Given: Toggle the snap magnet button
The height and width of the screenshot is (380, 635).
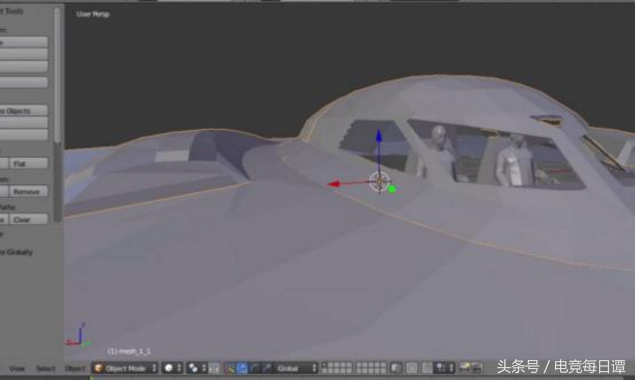Looking at the screenshot, I should coord(427,368).
